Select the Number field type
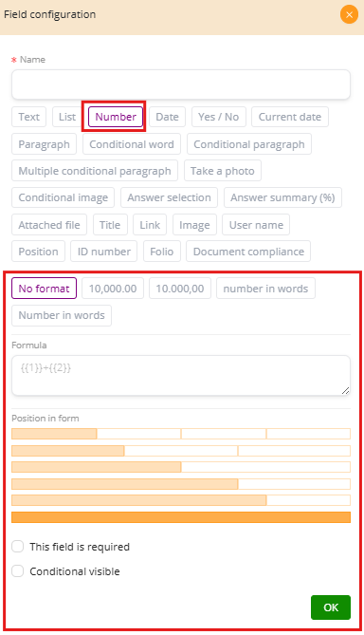Image resolution: width=364 pixels, height=635 pixels. coord(116,117)
